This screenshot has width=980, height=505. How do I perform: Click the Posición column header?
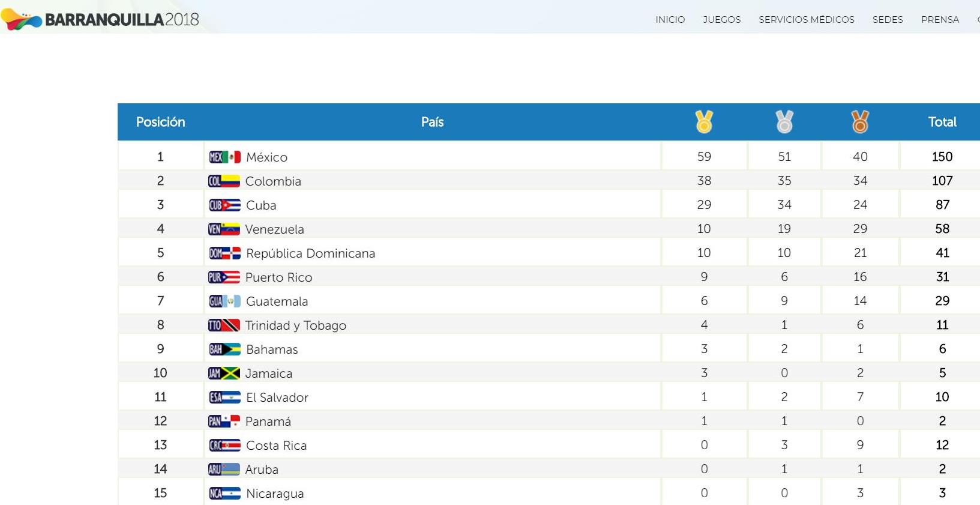click(x=160, y=122)
